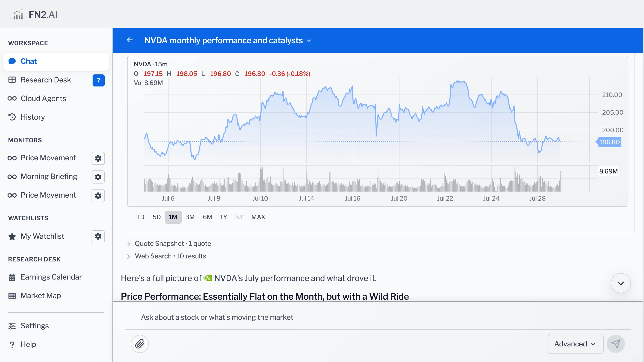
Task: Open the Advanced mode dropdown
Action: click(576, 344)
